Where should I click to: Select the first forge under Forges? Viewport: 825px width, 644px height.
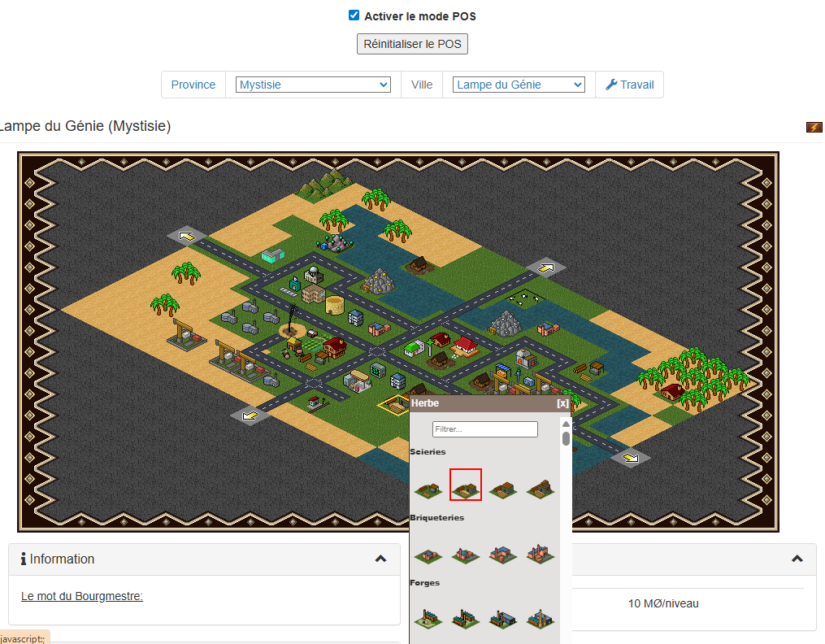point(428,619)
